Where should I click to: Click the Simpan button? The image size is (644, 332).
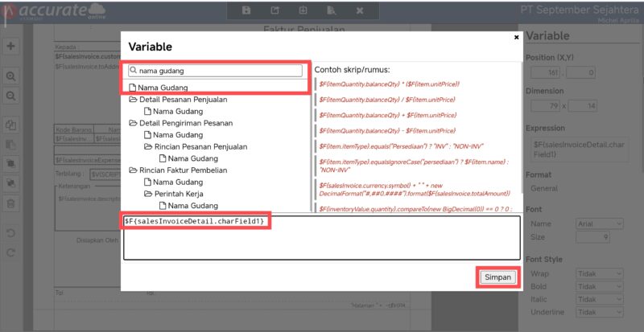point(497,277)
